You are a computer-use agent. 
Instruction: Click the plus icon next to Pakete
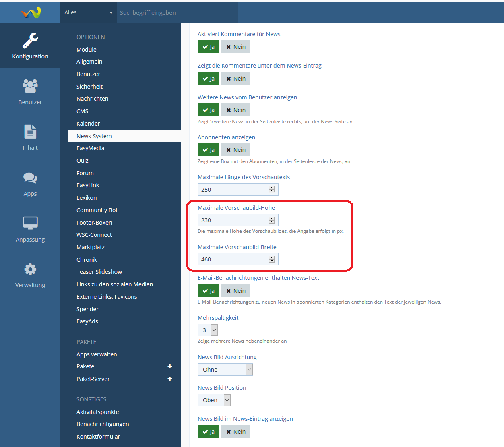point(170,366)
